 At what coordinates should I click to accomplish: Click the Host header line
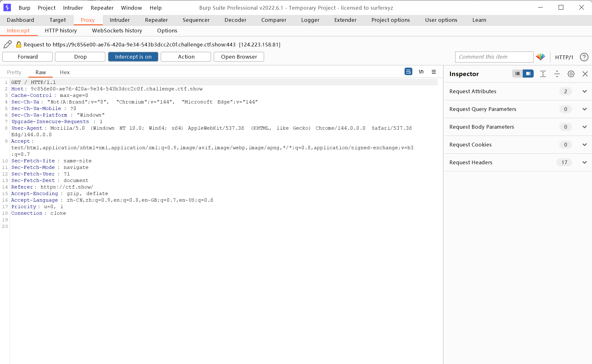(x=107, y=89)
